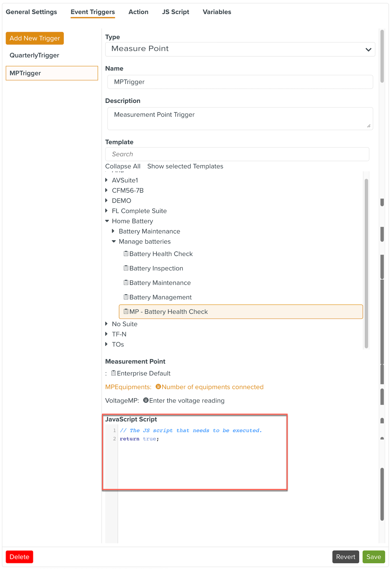Click the Battery Health Check template icon
This screenshot has width=392, height=569.
click(x=126, y=254)
